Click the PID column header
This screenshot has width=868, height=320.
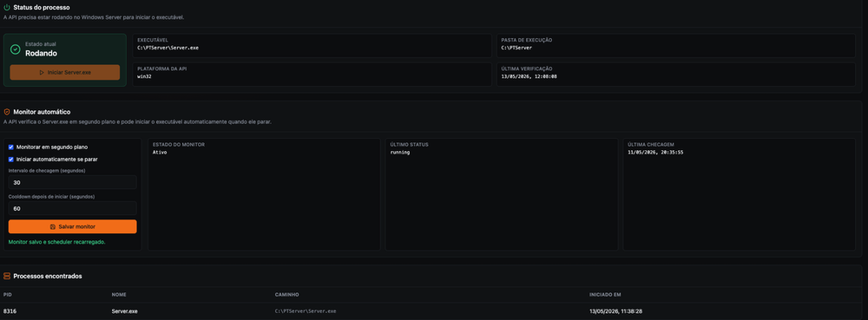click(7, 295)
